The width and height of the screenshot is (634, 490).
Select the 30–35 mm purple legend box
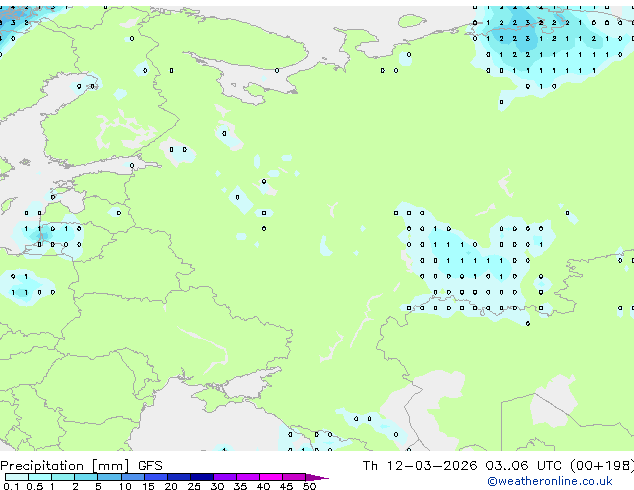tap(225, 477)
